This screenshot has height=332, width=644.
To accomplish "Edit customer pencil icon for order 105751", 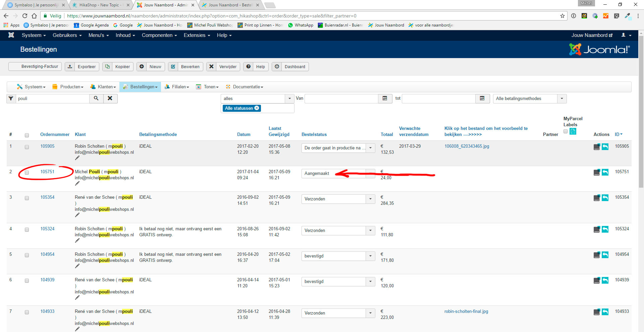I will pos(77,183).
